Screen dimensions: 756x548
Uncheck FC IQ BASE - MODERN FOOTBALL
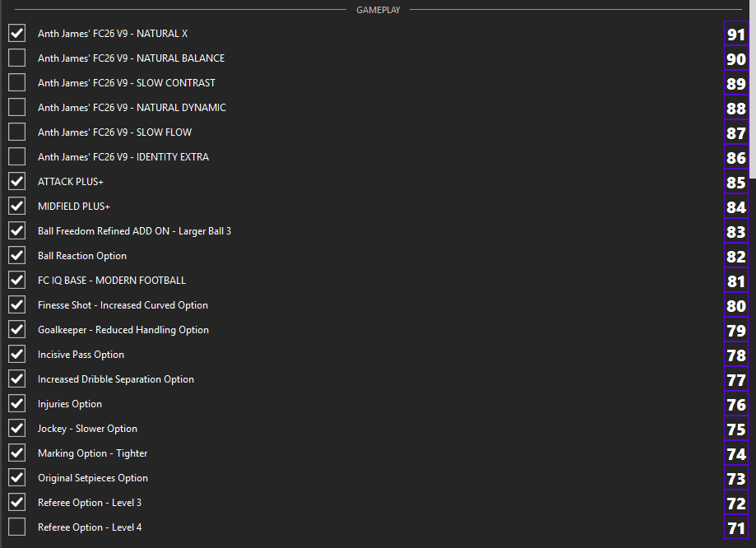coord(17,280)
